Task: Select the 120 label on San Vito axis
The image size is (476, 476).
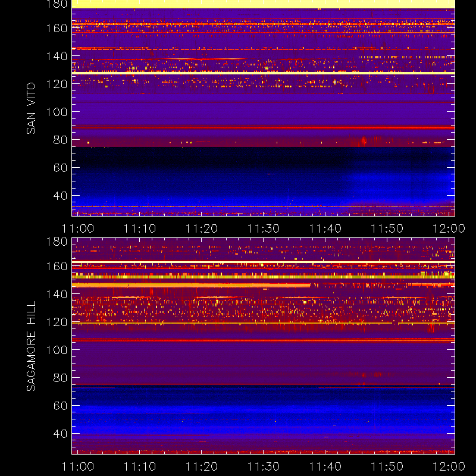Action: [57, 84]
